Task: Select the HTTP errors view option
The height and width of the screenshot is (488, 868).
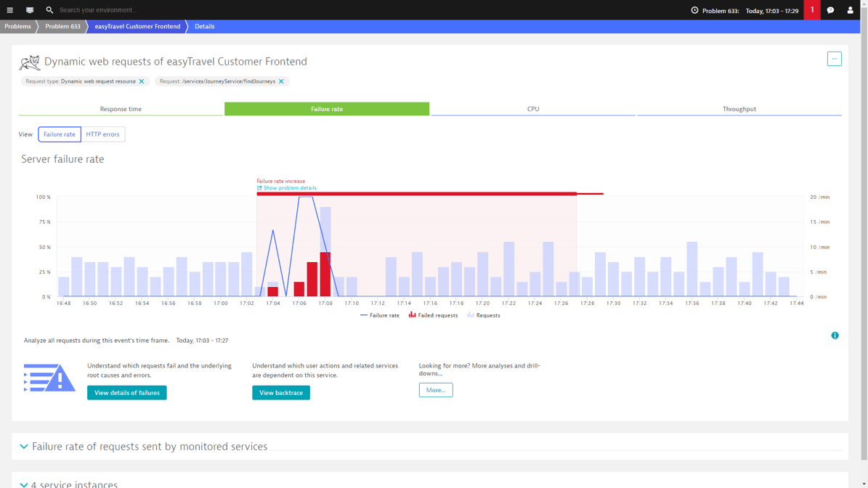Action: (x=102, y=134)
